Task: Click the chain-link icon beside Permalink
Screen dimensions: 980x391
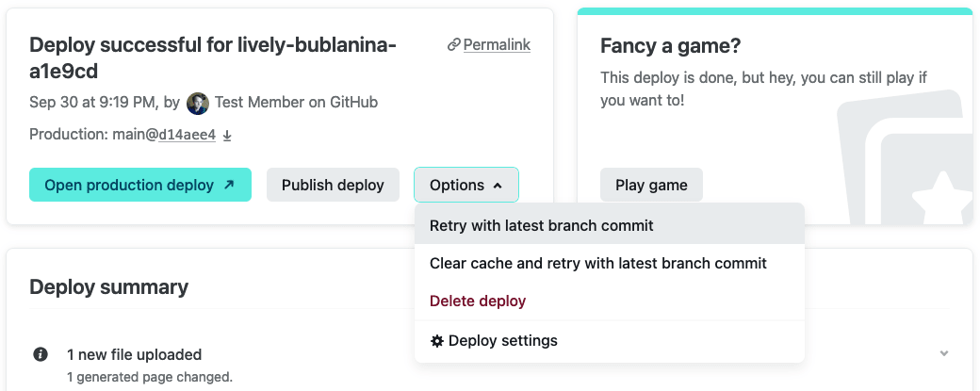Action: tap(453, 45)
